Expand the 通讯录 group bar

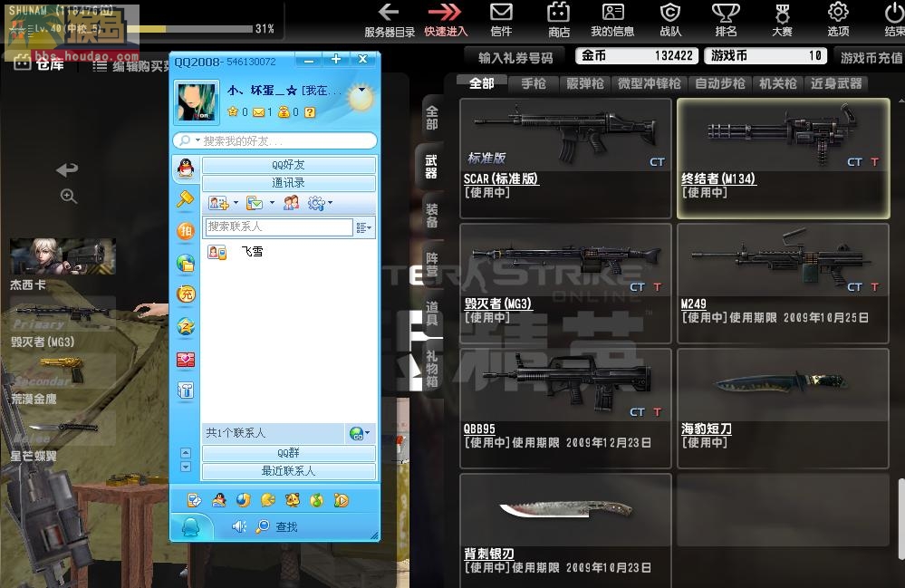[289, 183]
